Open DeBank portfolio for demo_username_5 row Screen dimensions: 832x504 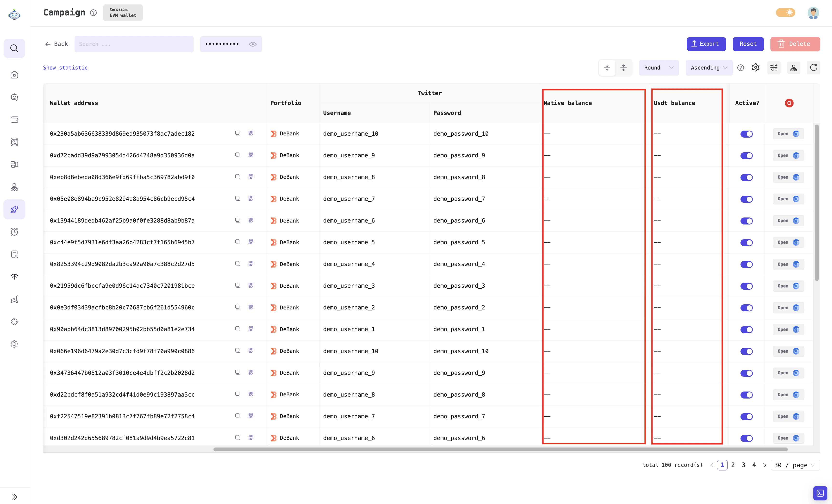285,242
